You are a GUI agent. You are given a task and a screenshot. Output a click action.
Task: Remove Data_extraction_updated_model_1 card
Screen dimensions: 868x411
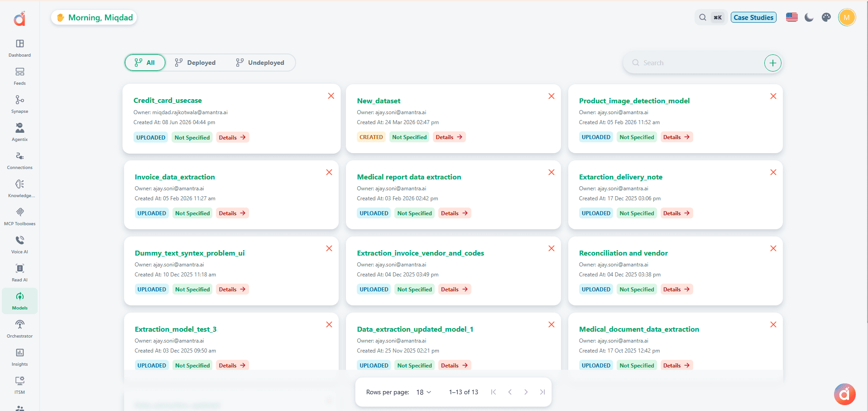point(551,324)
